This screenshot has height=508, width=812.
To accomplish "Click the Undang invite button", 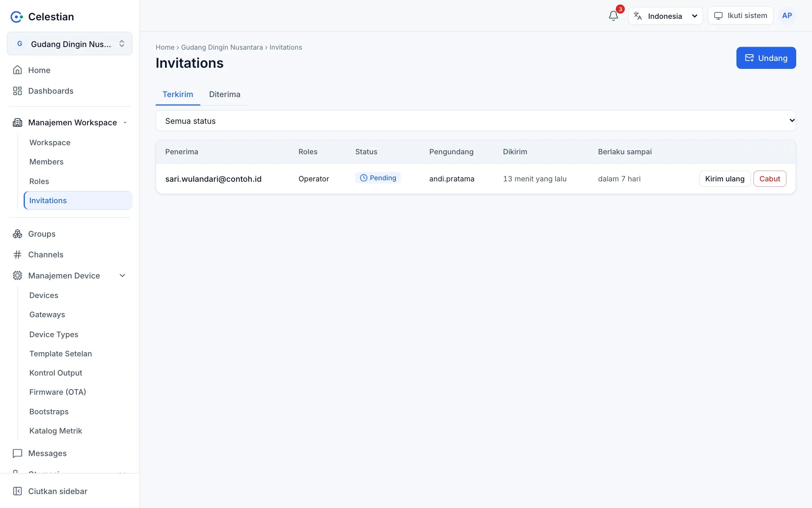I will [x=766, y=58].
